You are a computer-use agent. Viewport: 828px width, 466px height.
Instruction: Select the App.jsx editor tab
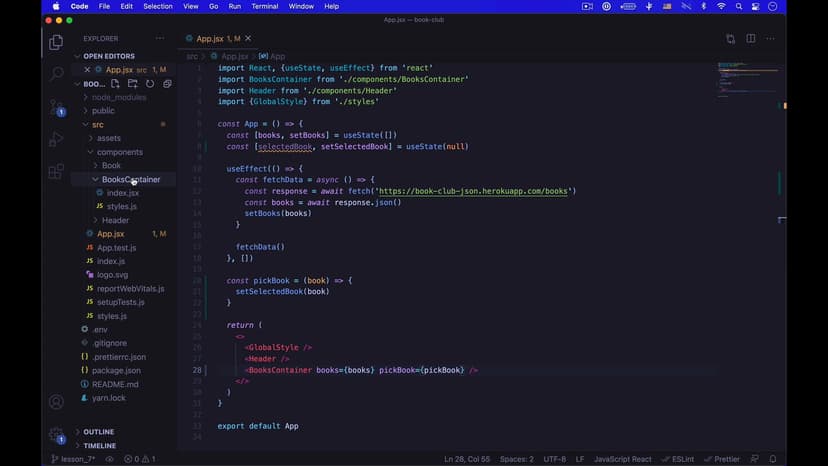coord(210,39)
